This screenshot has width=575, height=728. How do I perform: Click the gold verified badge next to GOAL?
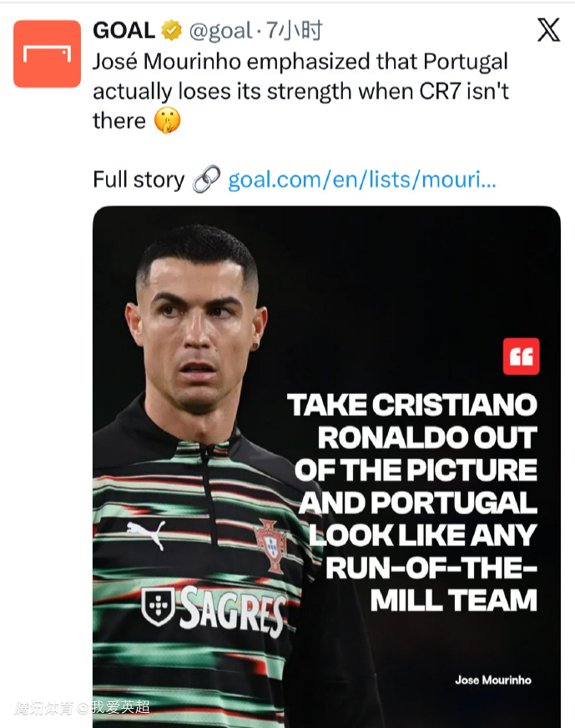pyautogui.click(x=171, y=32)
